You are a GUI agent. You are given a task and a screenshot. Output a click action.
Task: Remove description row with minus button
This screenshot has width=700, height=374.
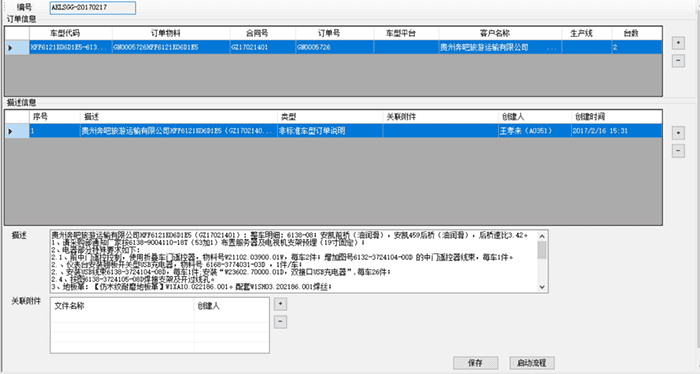pyautogui.click(x=678, y=151)
